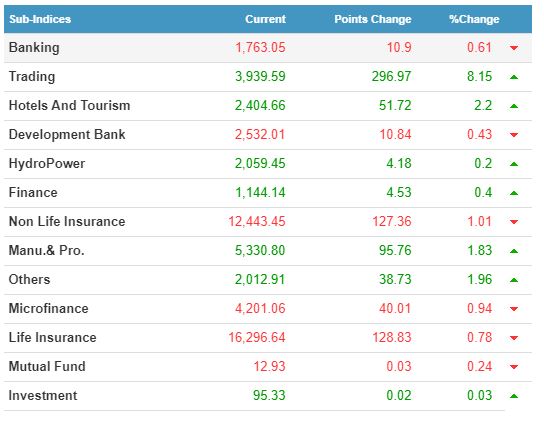Click Investment percent change 0.03

479,396
